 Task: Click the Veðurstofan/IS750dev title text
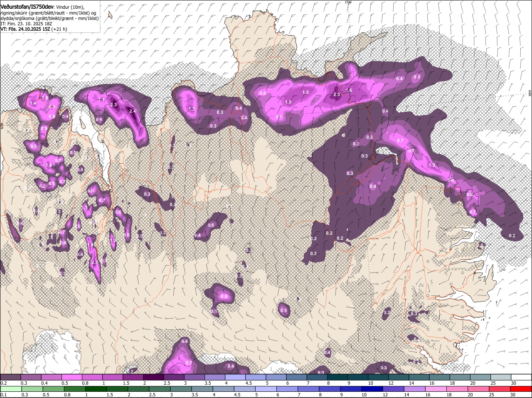click(x=27, y=7)
